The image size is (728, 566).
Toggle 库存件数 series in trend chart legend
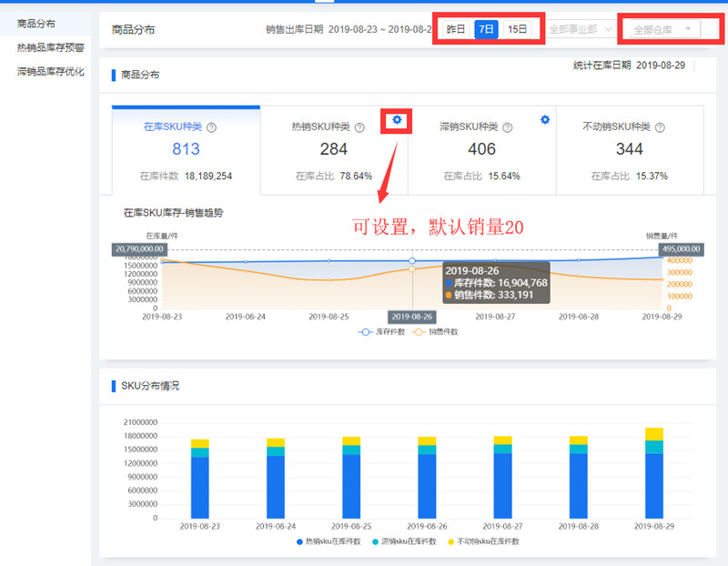pyautogui.click(x=382, y=332)
